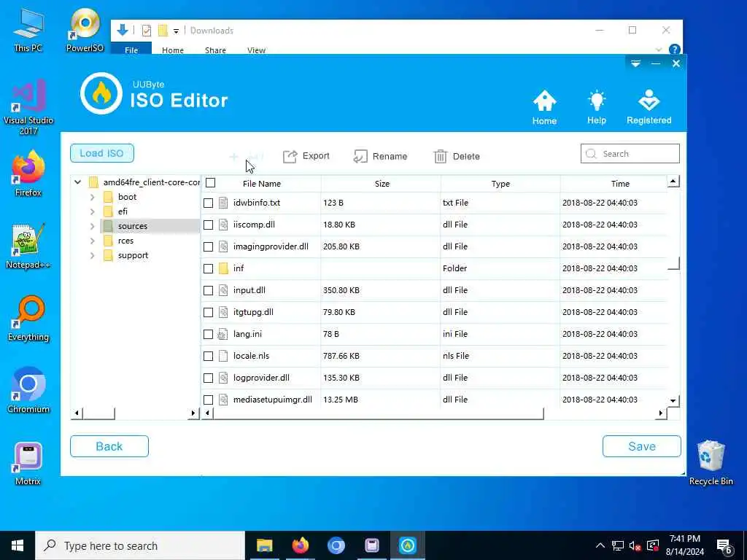The height and width of the screenshot is (560, 747).
Task: Select the efi folder in tree
Action: 123,211
